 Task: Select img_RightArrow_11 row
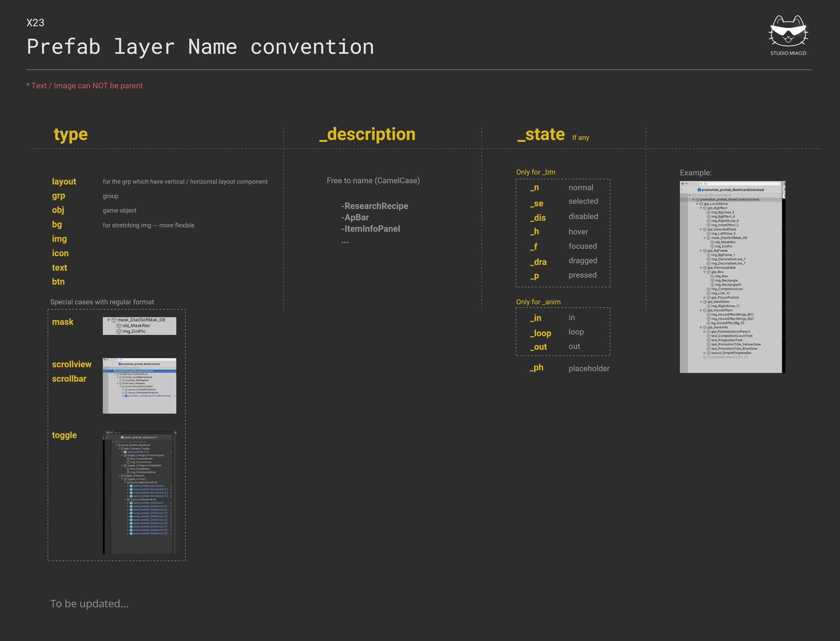725,306
